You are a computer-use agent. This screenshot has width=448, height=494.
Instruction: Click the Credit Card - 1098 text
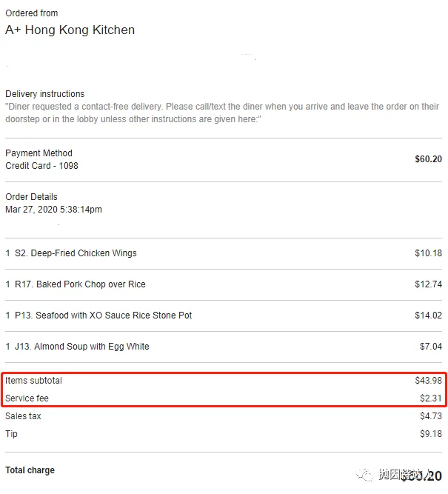41,166
